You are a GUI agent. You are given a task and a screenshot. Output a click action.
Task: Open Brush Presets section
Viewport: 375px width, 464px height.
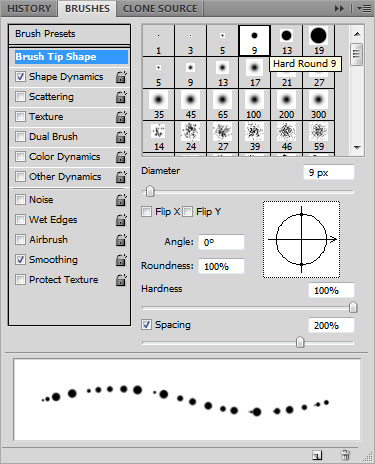click(x=69, y=34)
